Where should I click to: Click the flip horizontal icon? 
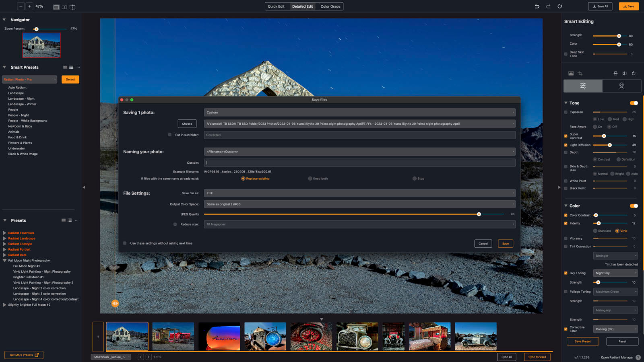[624, 73]
